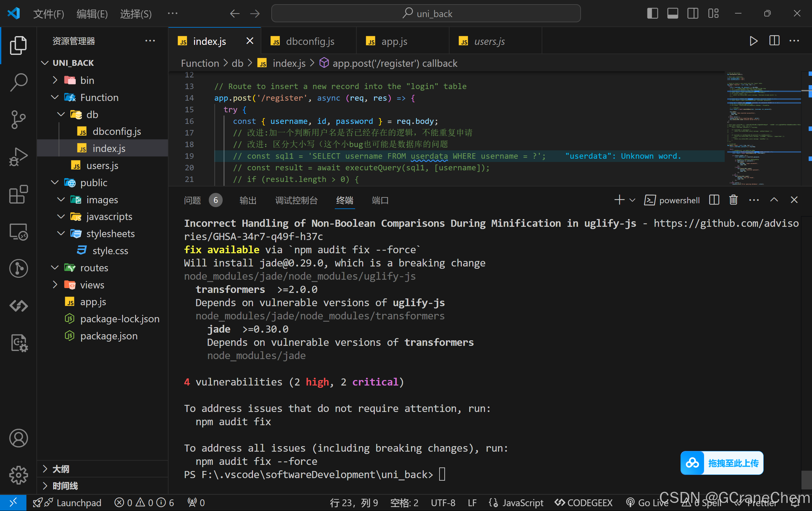Screen dimensions: 812x511
Task: Open the new terminal launch profile dropdown
Action: tap(633, 200)
